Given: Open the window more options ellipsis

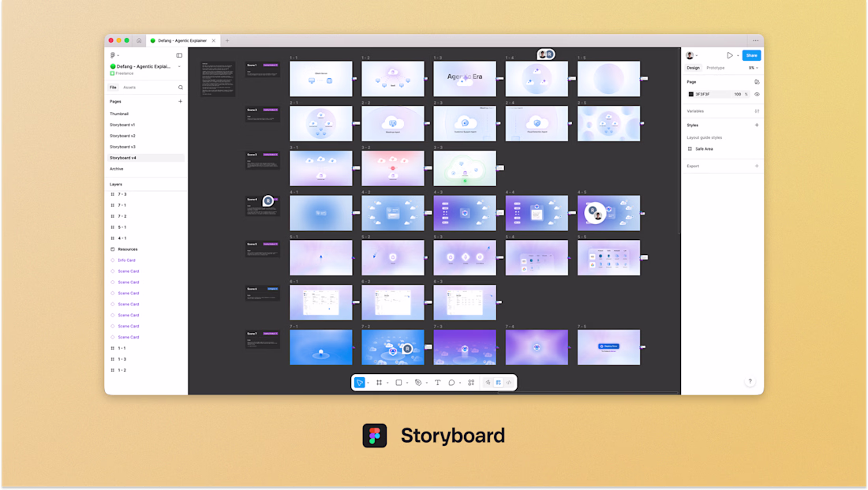Looking at the screenshot, I should (x=755, y=40).
